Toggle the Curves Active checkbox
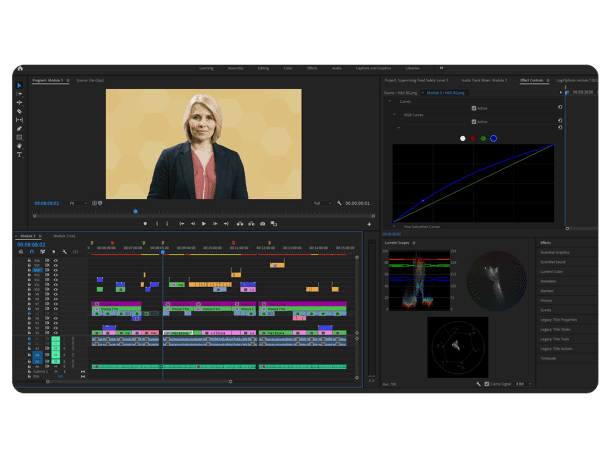The height and width of the screenshot is (458, 610). tap(473, 107)
